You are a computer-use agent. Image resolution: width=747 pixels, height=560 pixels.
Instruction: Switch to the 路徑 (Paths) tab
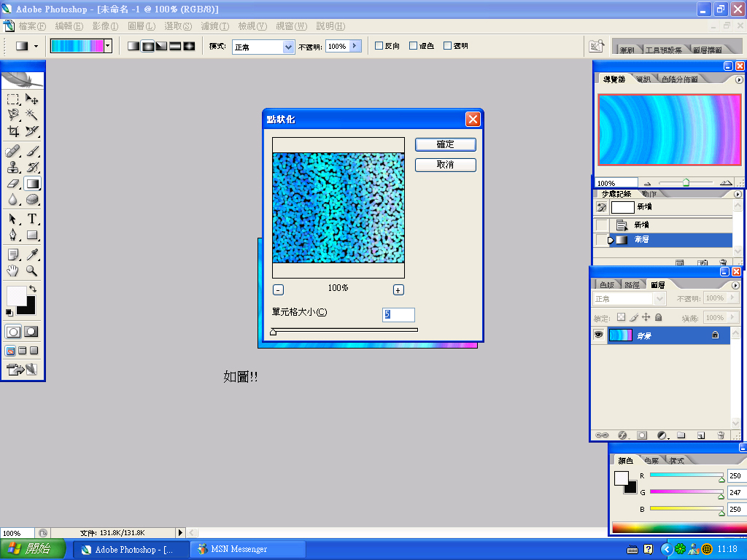point(632,285)
